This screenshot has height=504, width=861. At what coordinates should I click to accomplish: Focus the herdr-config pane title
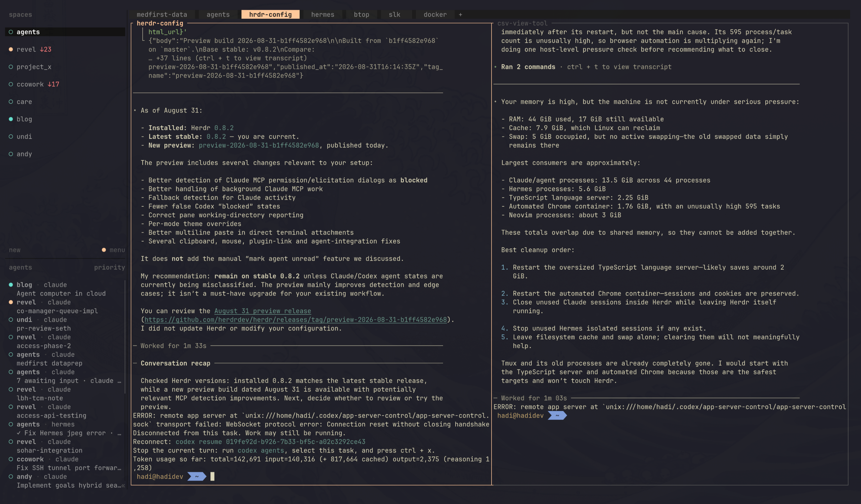(x=160, y=23)
